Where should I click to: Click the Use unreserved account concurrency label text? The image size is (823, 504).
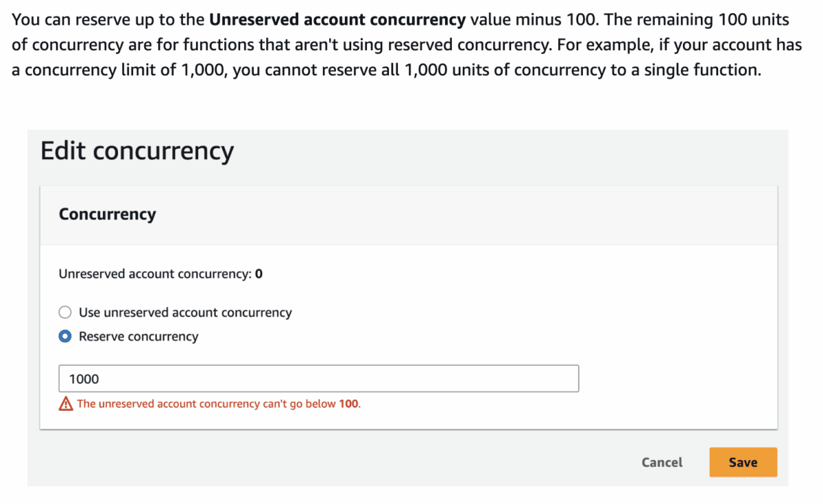tap(185, 312)
